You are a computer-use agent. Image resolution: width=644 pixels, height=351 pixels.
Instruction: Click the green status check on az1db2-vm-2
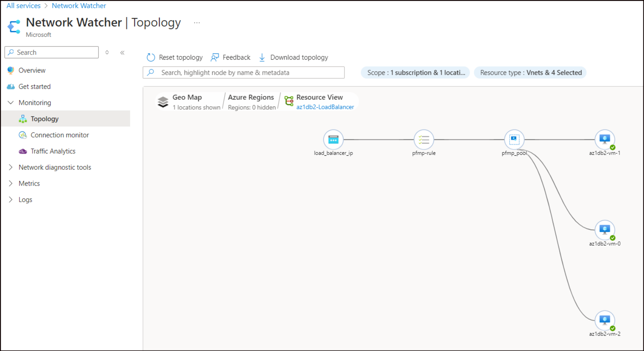(613, 328)
